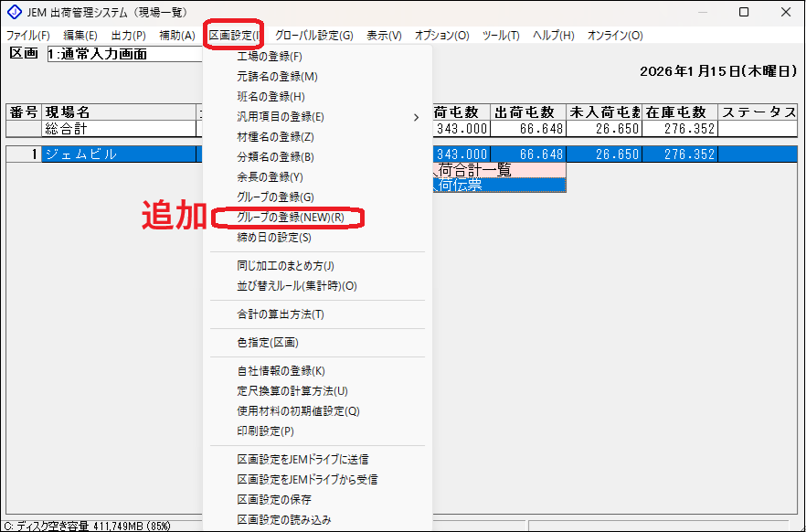This screenshot has width=806, height=532.
Task: Select 締め日の設定(S) from menu
Action: click(x=274, y=238)
